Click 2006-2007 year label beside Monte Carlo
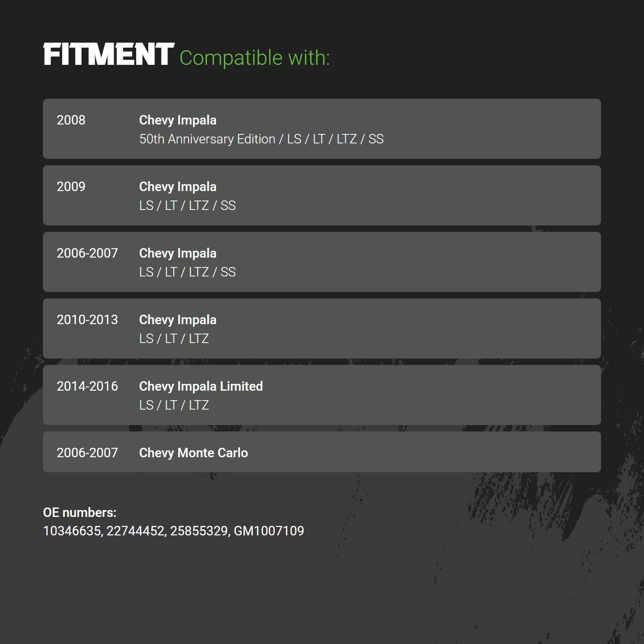 [87, 453]
